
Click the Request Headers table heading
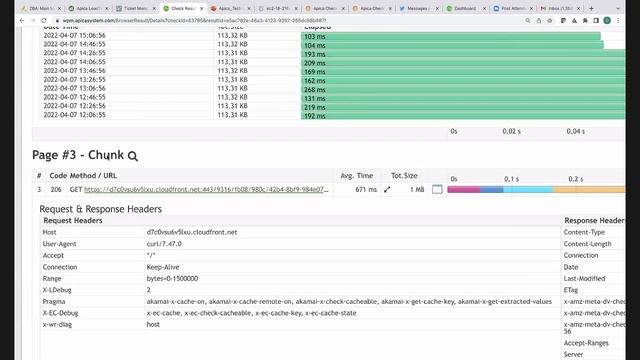[73, 220]
